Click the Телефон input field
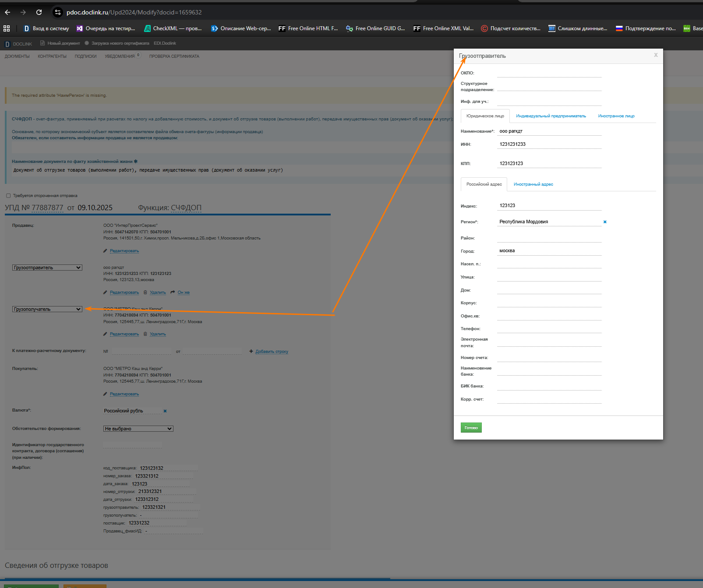Viewport: 703px width, 588px height. tap(549, 329)
